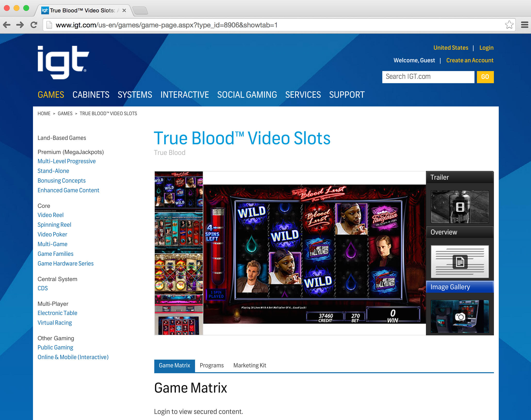Image resolution: width=531 pixels, height=420 pixels.
Task: Open the GAMES breadcrumb link
Action: point(65,113)
